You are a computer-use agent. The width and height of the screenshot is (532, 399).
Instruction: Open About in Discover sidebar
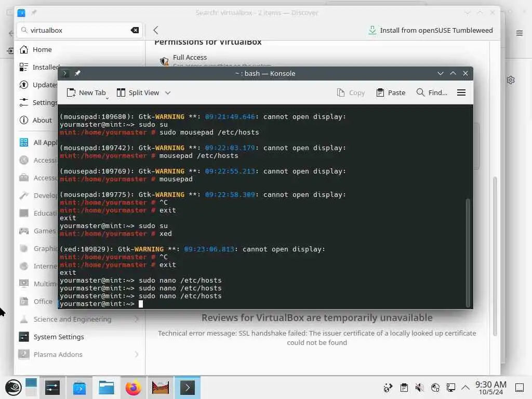coord(37,120)
